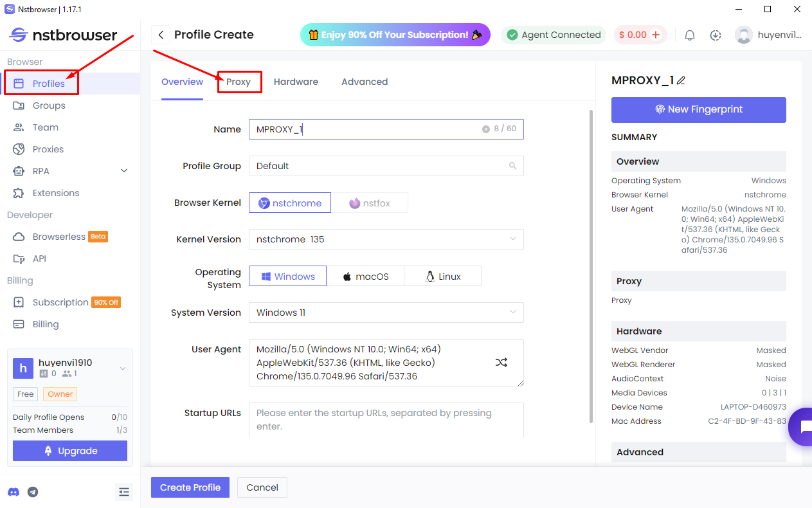Click the Agent Connected status badge
The height and width of the screenshot is (508, 812).
554,35
